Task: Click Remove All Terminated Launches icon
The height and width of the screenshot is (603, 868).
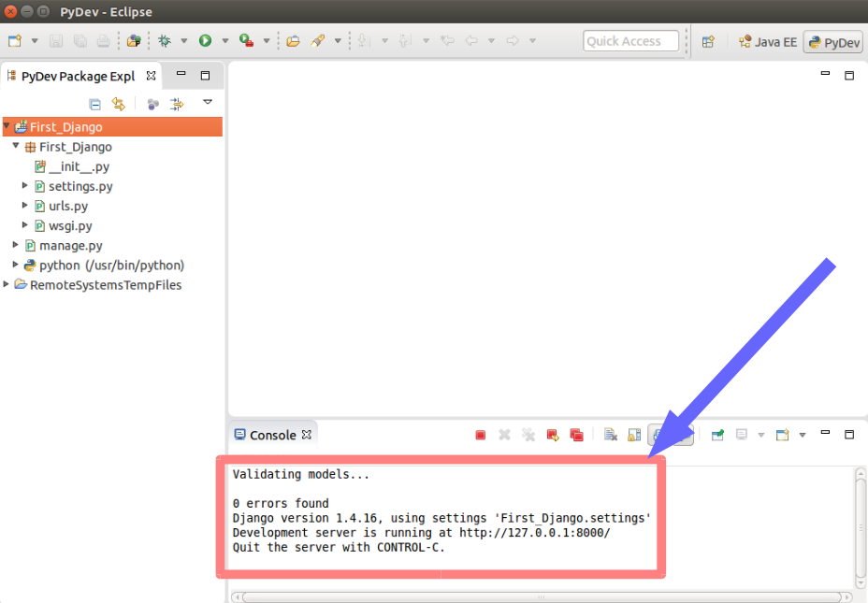Action: [528, 436]
